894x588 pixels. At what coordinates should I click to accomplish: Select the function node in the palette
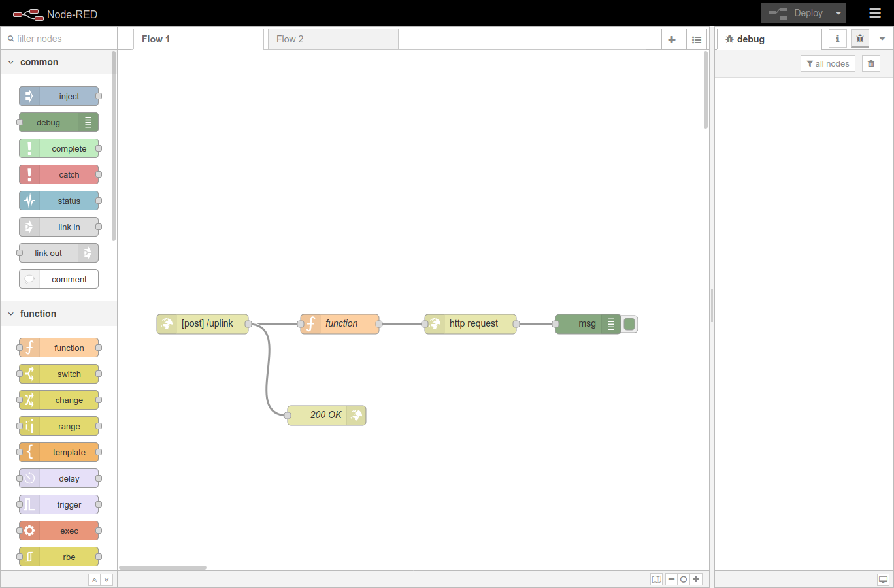[x=58, y=348]
